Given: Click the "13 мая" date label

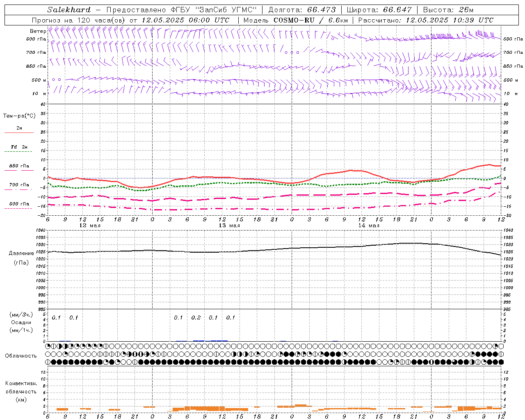Looking at the screenshot, I should (229, 226).
